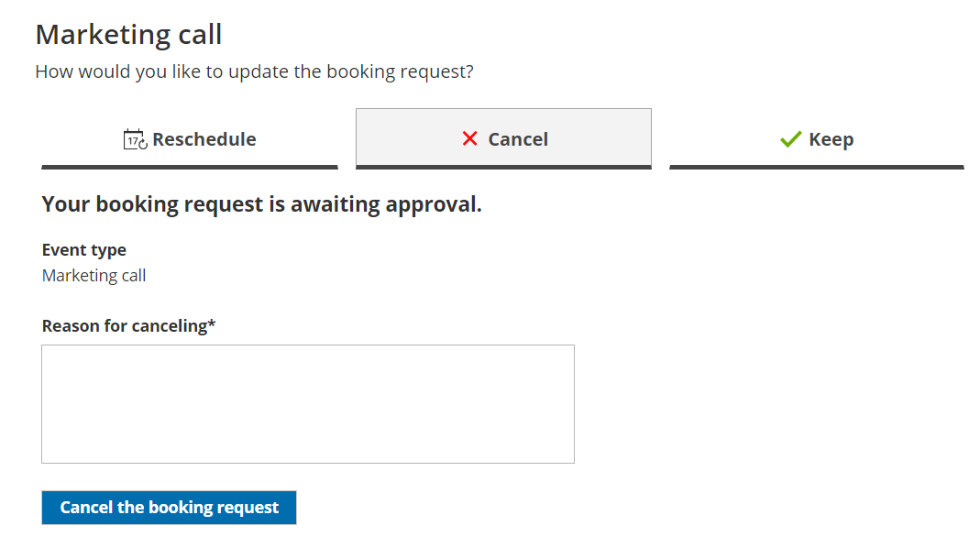Viewport: 980px width, 548px height.
Task: Click the Reason for canceling field label
Action: (x=124, y=325)
